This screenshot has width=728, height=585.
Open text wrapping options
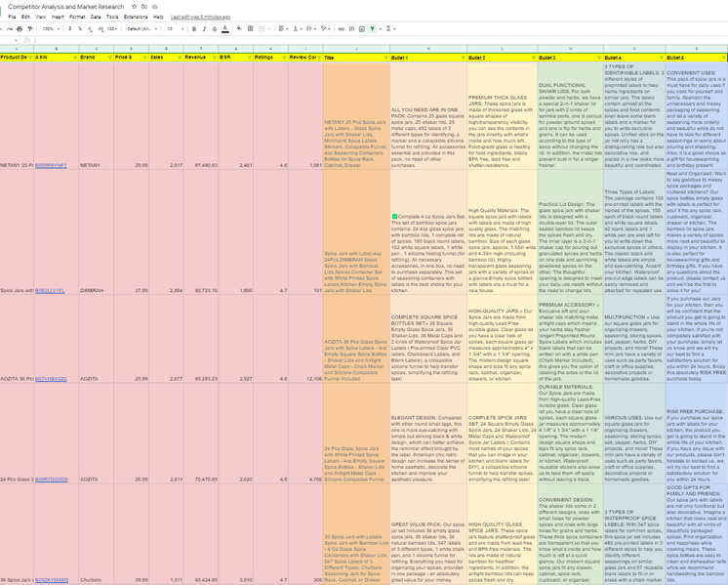pos(310,28)
